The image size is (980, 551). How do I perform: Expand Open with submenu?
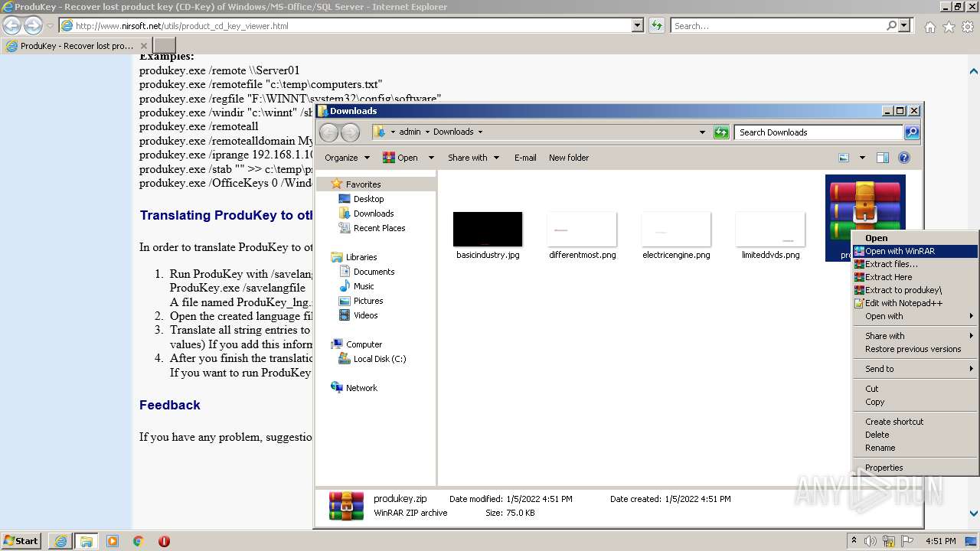[916, 316]
